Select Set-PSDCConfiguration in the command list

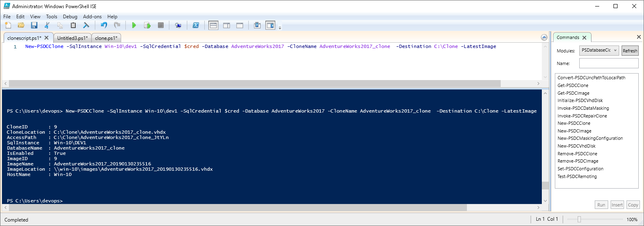580,169
